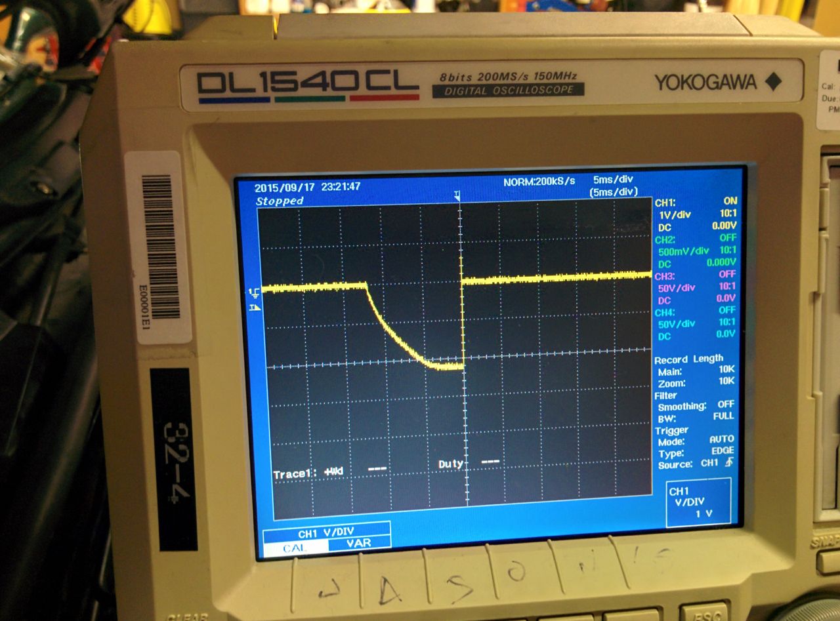Screen dimensions: 840x621
Task: Click the Yokogawa diamond logo
Action: (x=774, y=82)
